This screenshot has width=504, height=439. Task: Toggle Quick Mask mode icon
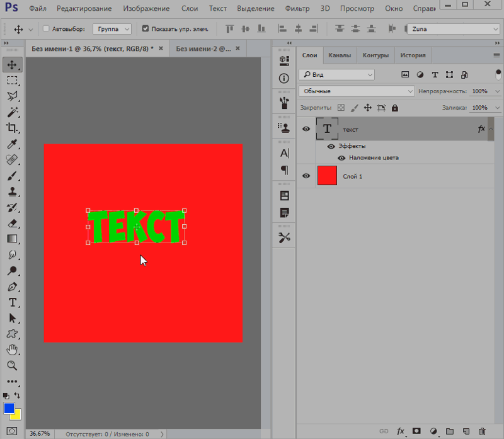(x=12, y=431)
